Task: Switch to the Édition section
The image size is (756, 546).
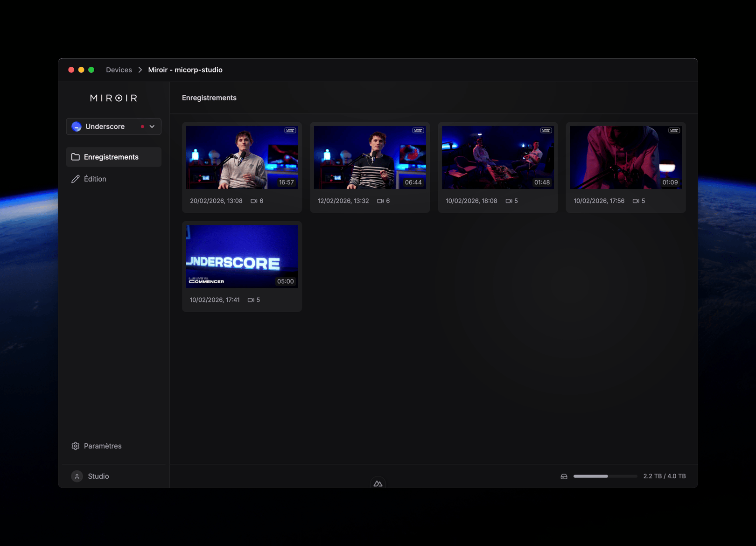Action: tap(95, 179)
